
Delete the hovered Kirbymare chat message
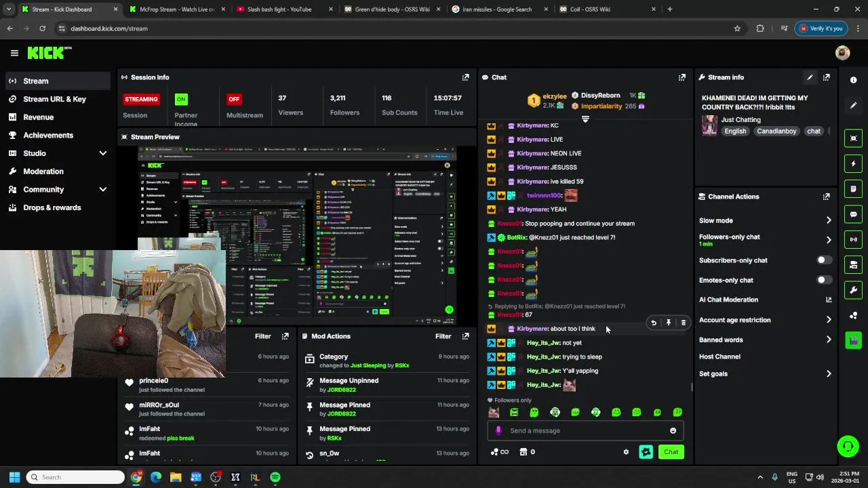click(683, 323)
